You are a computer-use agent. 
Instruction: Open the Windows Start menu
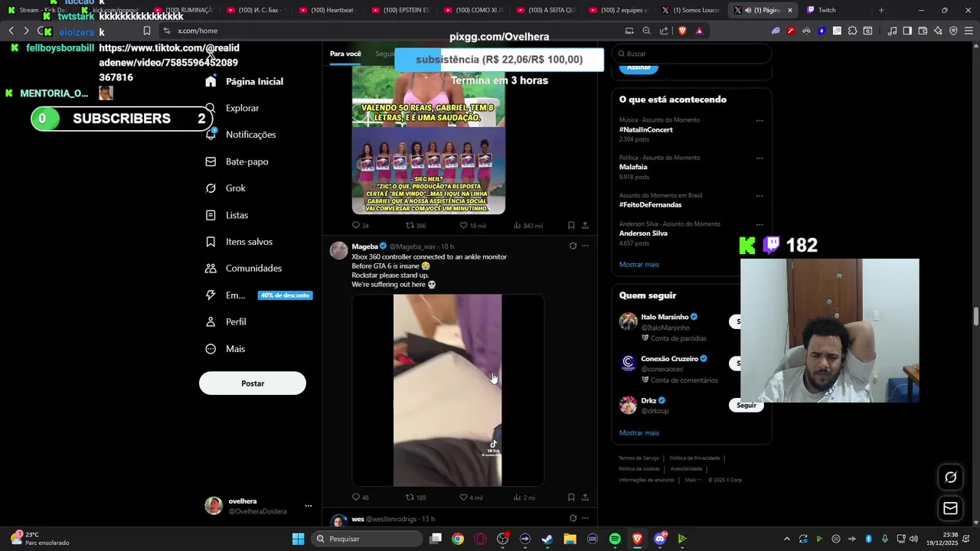tap(299, 539)
